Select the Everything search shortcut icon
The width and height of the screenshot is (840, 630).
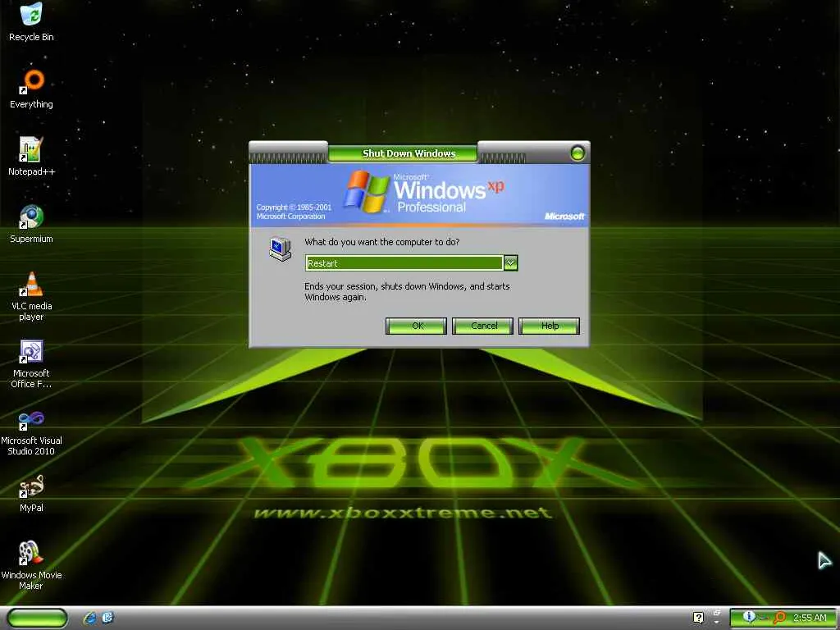coord(31,81)
